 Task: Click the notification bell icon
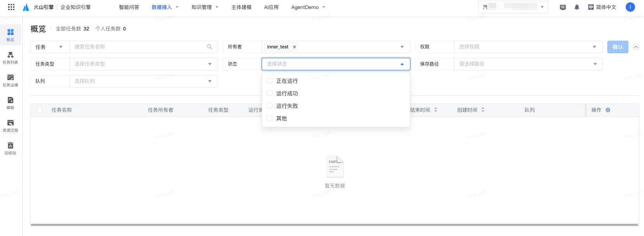[577, 7]
